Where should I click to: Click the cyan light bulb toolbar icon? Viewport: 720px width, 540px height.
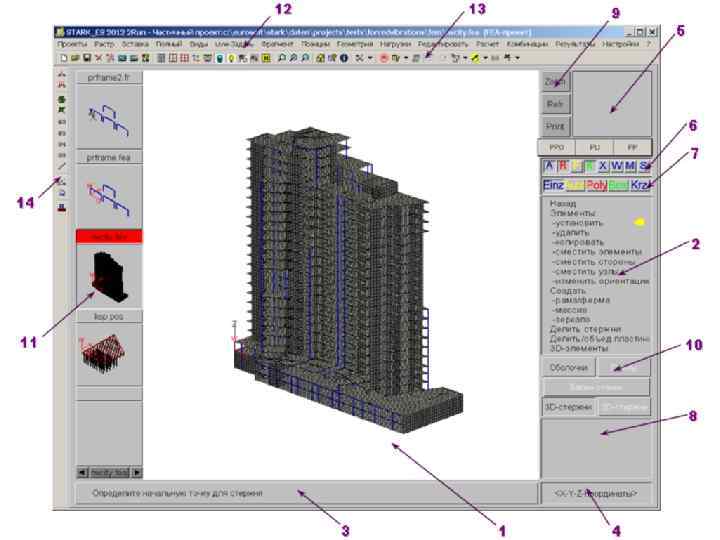[x=220, y=58]
